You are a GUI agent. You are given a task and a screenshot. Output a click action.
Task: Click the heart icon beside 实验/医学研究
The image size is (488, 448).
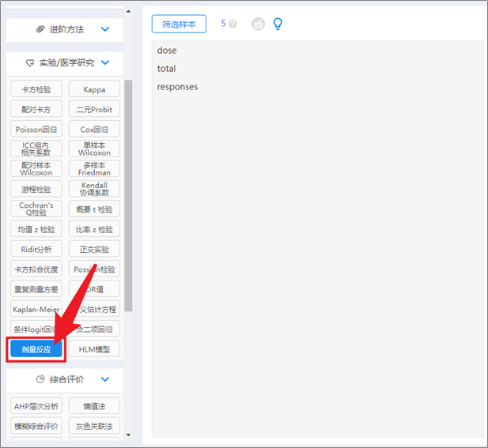pyautogui.click(x=30, y=62)
